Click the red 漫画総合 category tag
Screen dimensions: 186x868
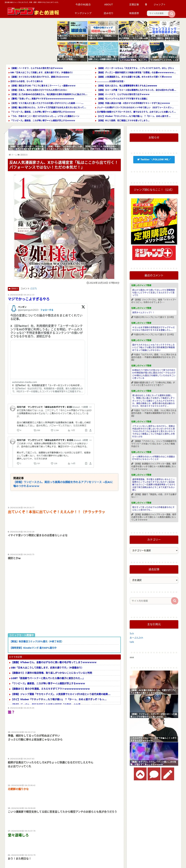13,289
